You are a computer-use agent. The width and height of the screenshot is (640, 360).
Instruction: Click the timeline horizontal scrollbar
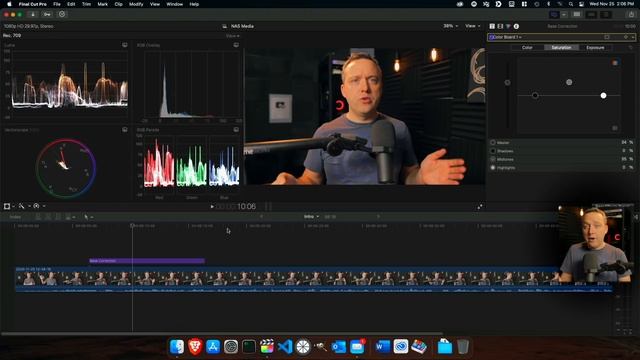pyautogui.click(x=222, y=334)
